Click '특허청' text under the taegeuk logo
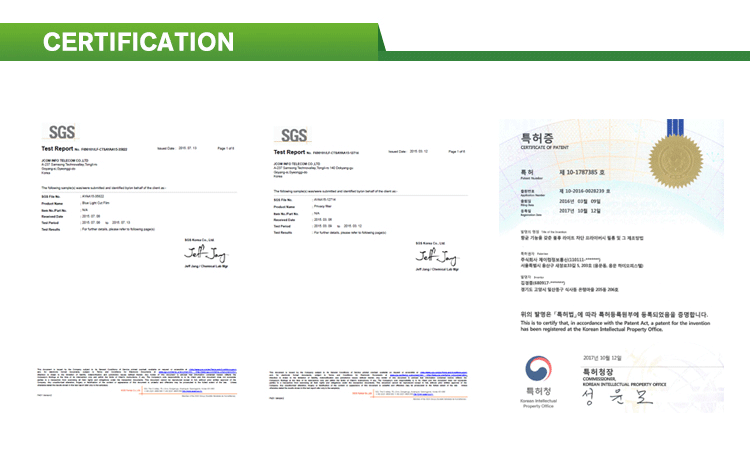Image resolution: width=750 pixels, height=453 pixels. point(539,391)
